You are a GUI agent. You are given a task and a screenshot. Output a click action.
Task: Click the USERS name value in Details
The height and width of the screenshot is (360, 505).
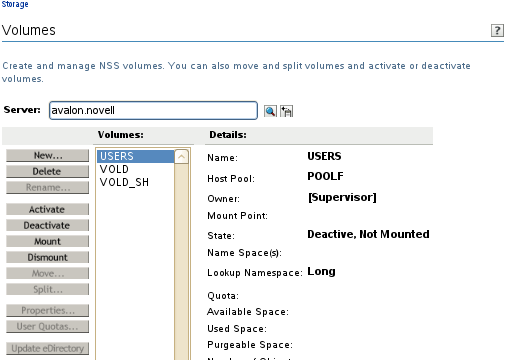pyautogui.click(x=324, y=156)
